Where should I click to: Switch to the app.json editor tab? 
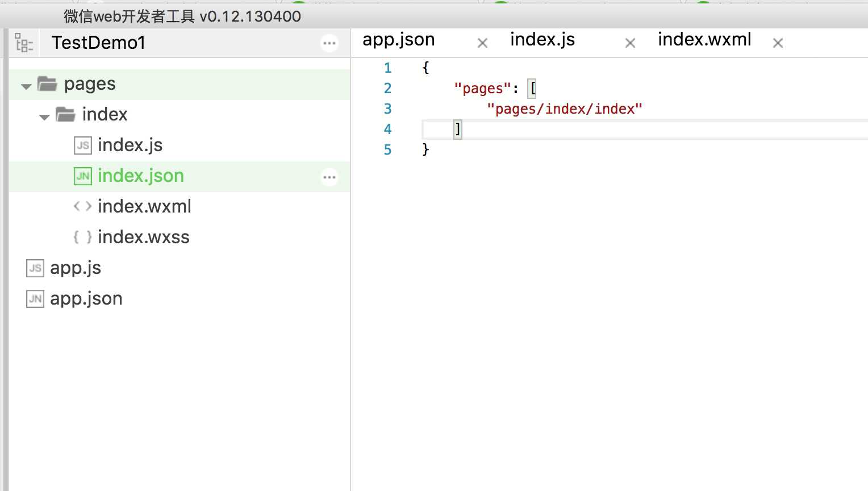[399, 40]
